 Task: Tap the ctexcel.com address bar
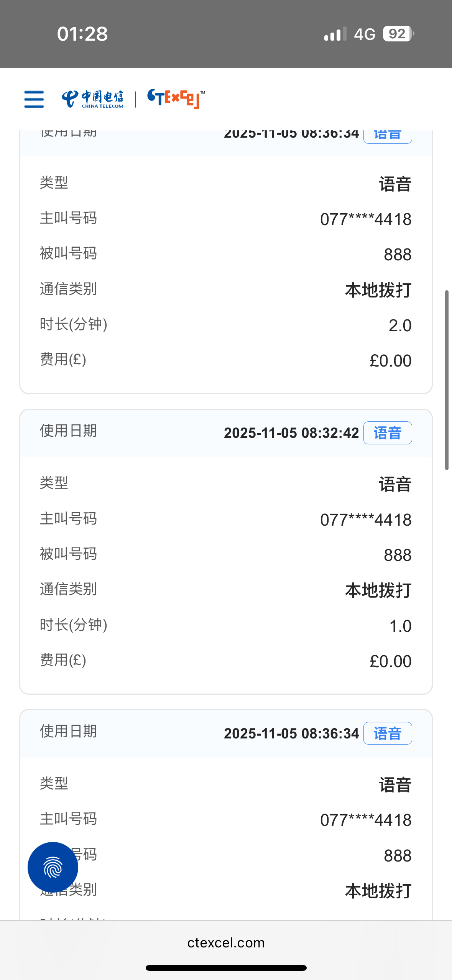point(226,943)
